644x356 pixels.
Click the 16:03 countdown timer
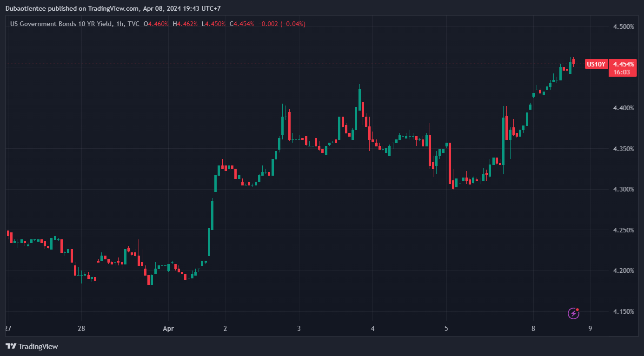click(x=623, y=72)
